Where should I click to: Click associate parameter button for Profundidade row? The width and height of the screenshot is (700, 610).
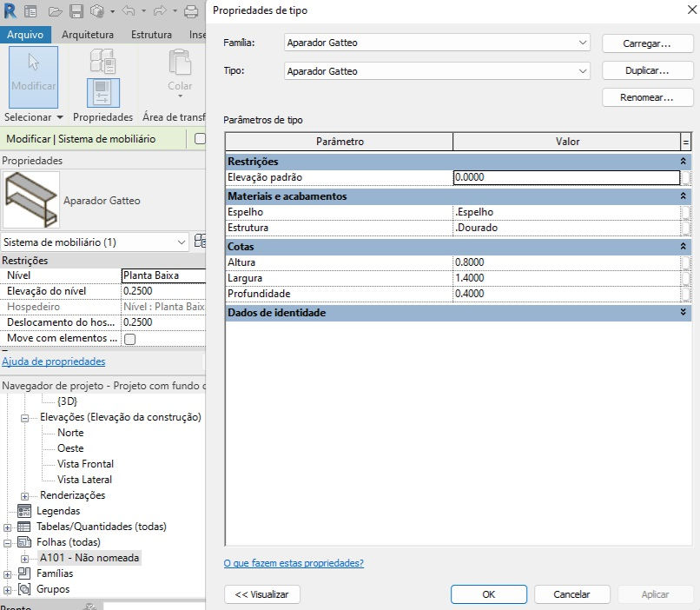[x=686, y=294]
